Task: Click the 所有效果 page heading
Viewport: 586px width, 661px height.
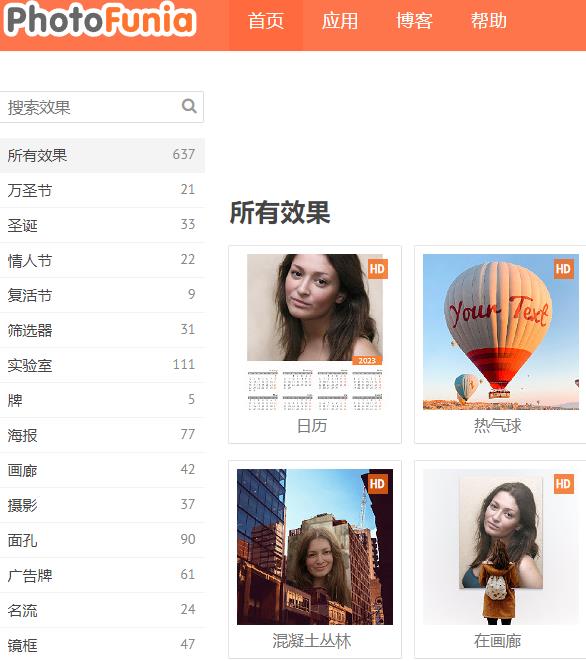Action: [x=280, y=212]
